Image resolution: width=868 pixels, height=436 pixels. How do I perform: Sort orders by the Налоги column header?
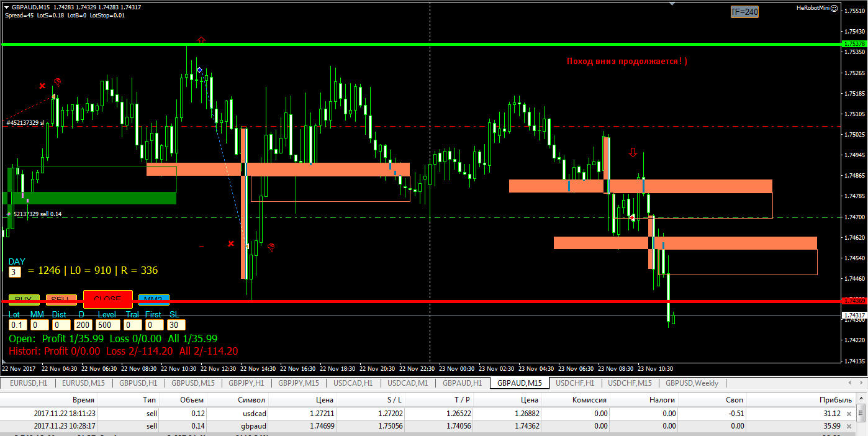(x=644, y=399)
